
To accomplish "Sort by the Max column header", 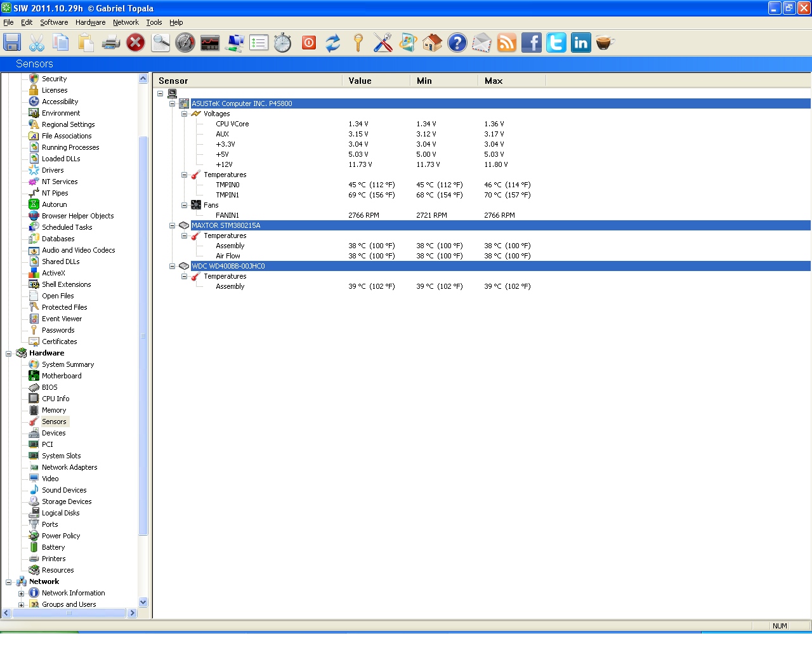I will tap(512, 81).
